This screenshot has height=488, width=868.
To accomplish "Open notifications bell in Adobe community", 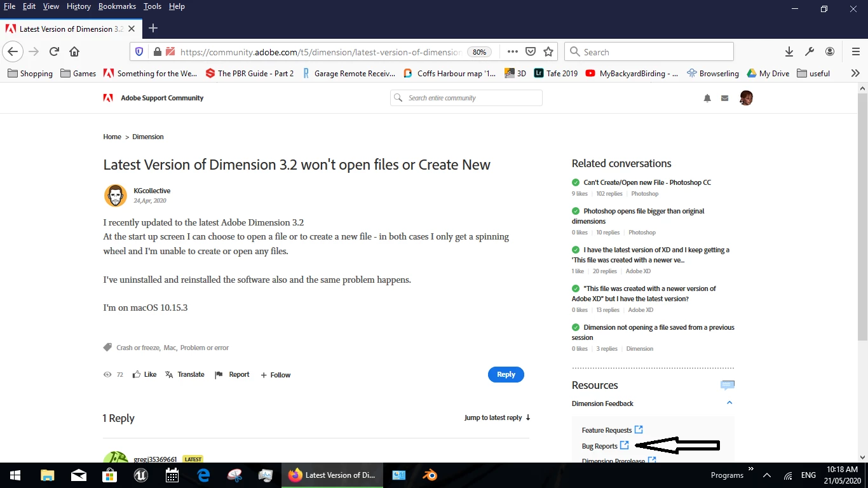I will (707, 98).
